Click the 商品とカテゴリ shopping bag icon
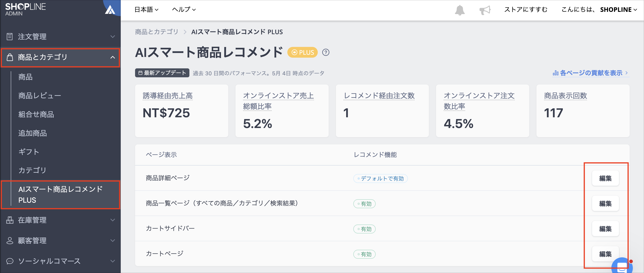Screen dimensions: 644x273 click(9, 57)
